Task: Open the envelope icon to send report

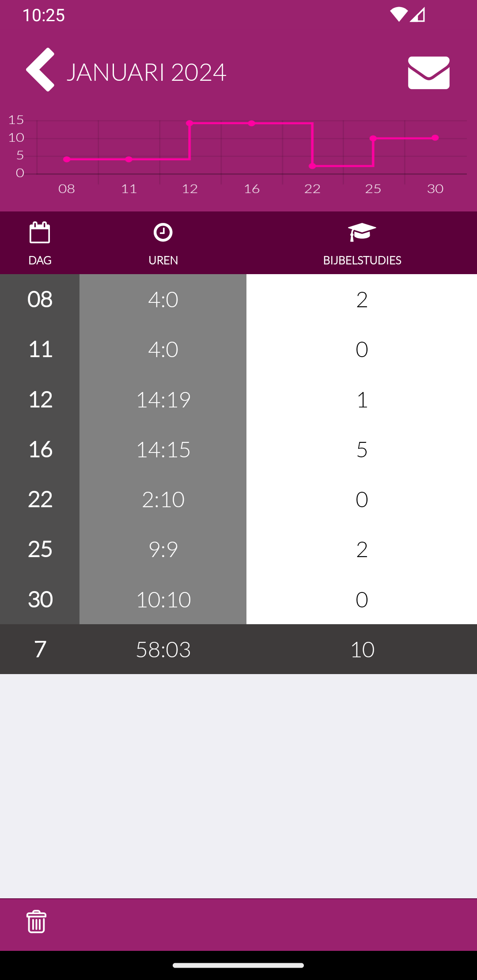Action: pyautogui.click(x=428, y=73)
